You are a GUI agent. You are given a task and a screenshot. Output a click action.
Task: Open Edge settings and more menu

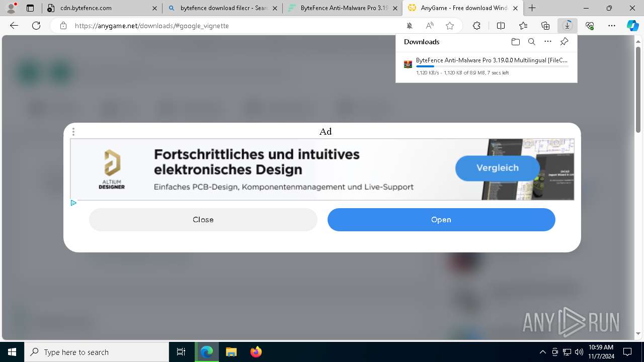click(x=612, y=26)
